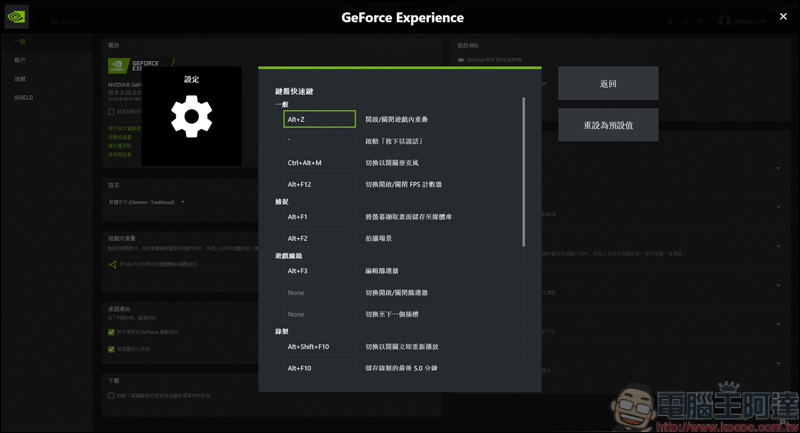This screenshot has width=800, height=433.
Task: Expand the SHIELD section chevron in the right panel
Action: tap(779, 207)
